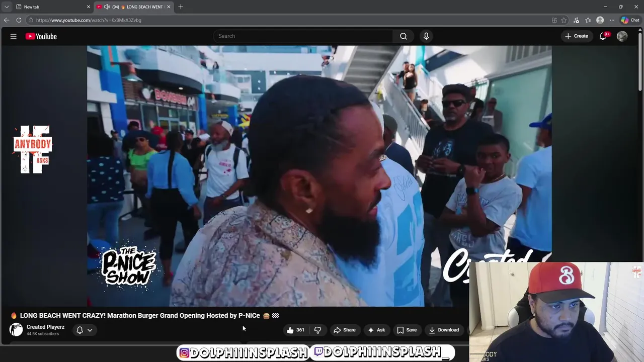Open the YouTube account avatar menu

pos(622,36)
